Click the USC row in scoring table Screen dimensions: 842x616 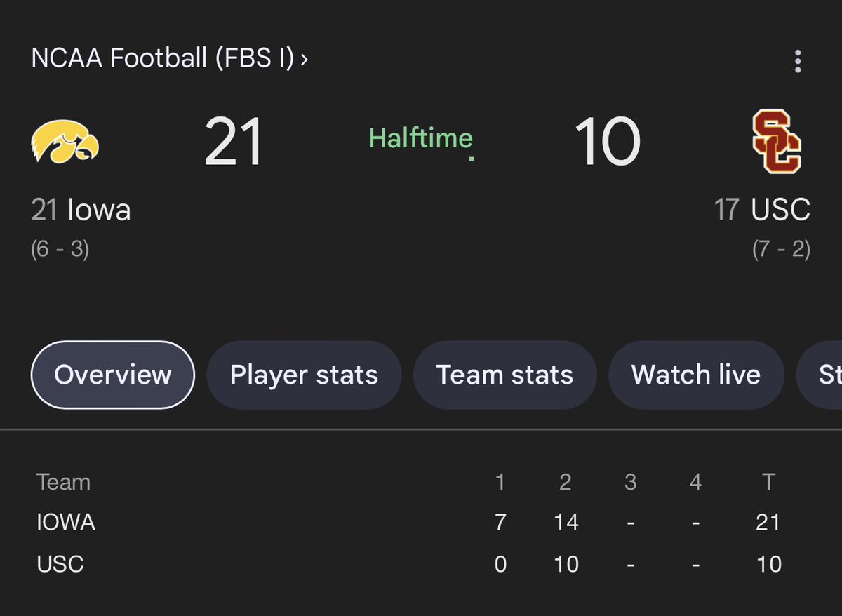[60, 564]
